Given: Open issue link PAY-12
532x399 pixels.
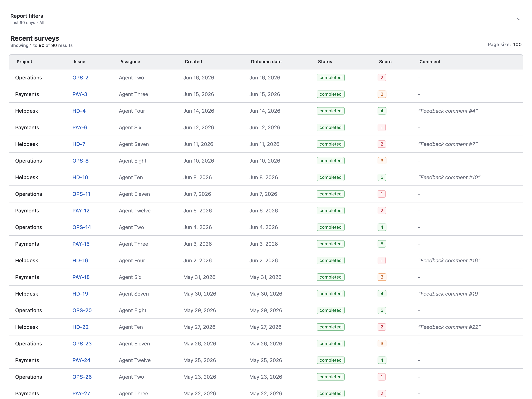Looking at the screenshot, I should click(81, 210).
